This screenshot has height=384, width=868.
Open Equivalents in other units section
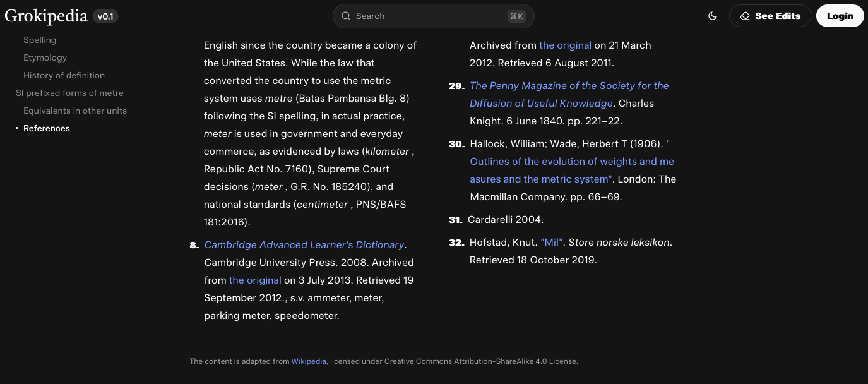tap(75, 111)
